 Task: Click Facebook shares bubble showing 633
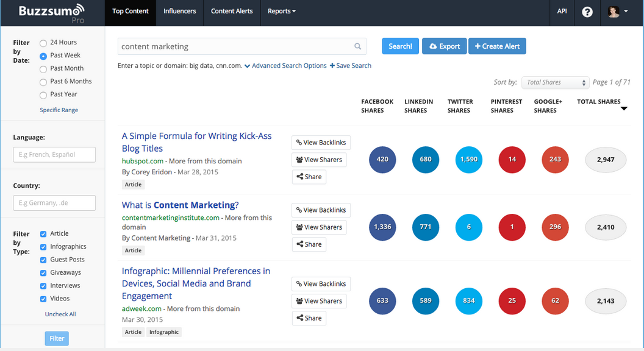coord(382,301)
